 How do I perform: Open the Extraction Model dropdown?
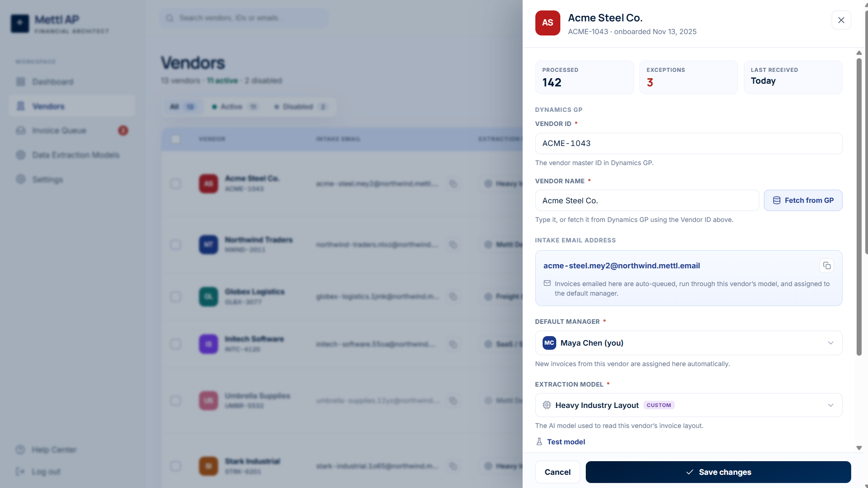[x=688, y=405]
